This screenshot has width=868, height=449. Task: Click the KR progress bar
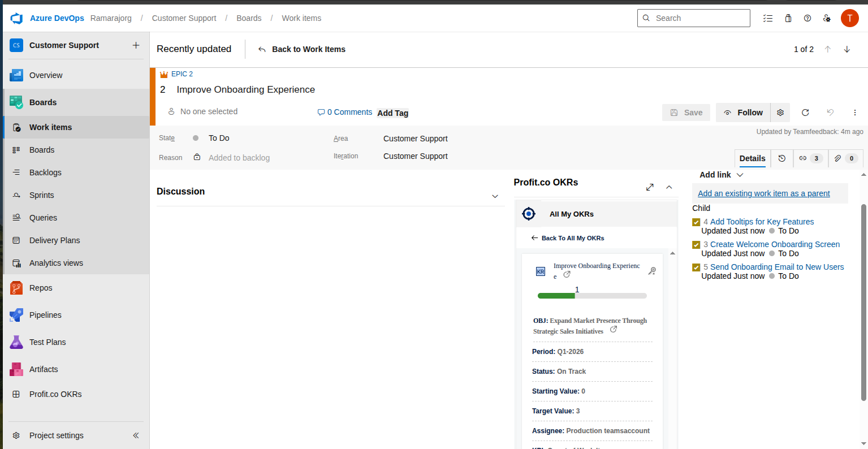click(592, 296)
